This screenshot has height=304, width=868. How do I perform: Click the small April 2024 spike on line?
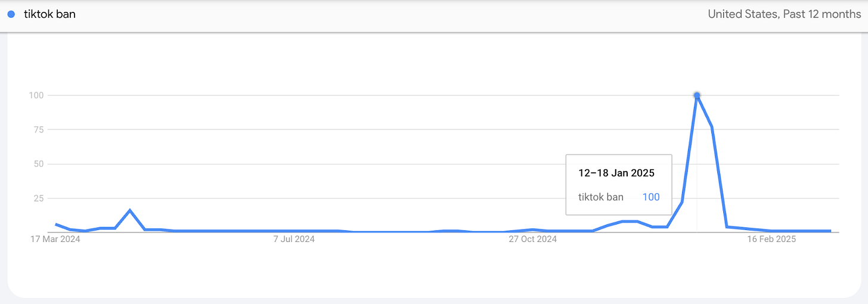tap(130, 210)
